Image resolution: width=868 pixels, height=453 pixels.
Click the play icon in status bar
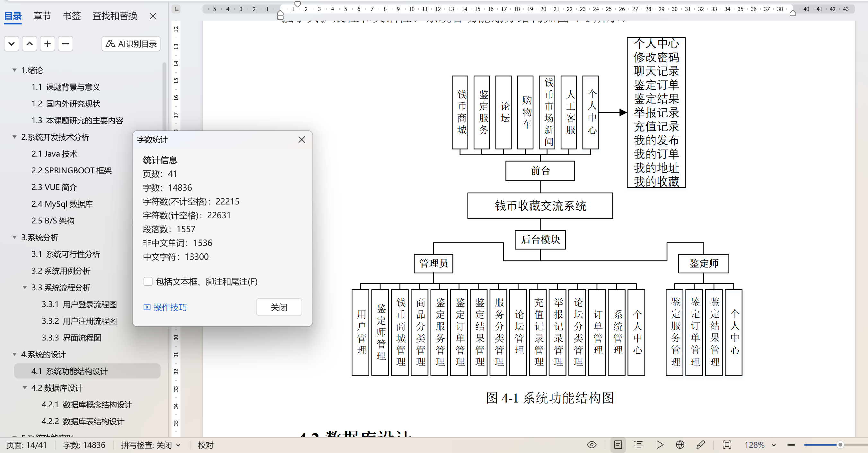pyautogui.click(x=660, y=445)
